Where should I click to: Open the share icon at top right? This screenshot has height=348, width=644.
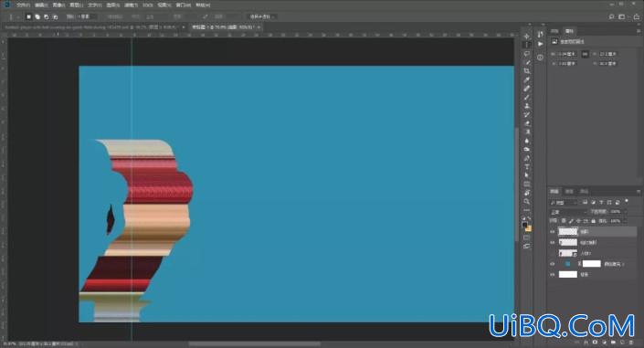(636, 16)
